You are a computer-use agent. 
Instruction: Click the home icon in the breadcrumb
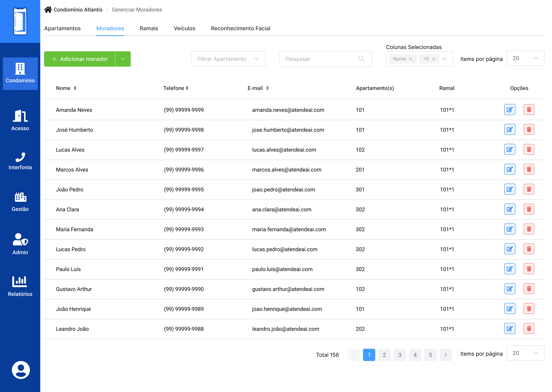[x=48, y=10]
